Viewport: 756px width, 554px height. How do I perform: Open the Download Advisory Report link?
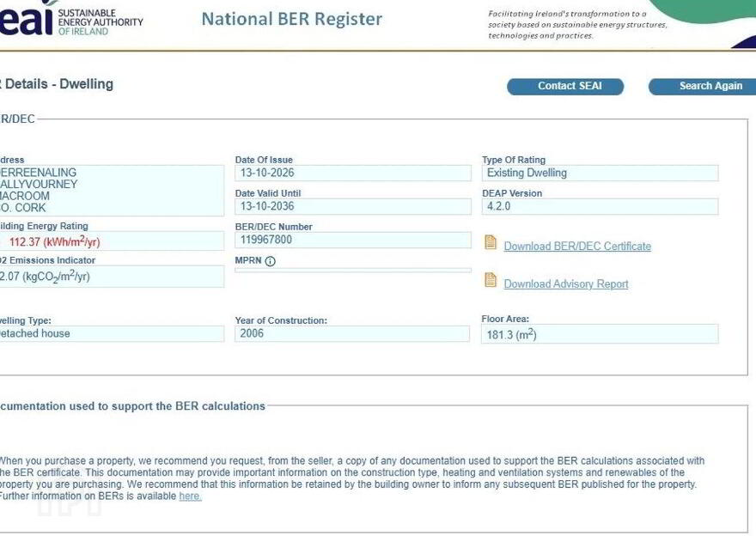tap(566, 284)
